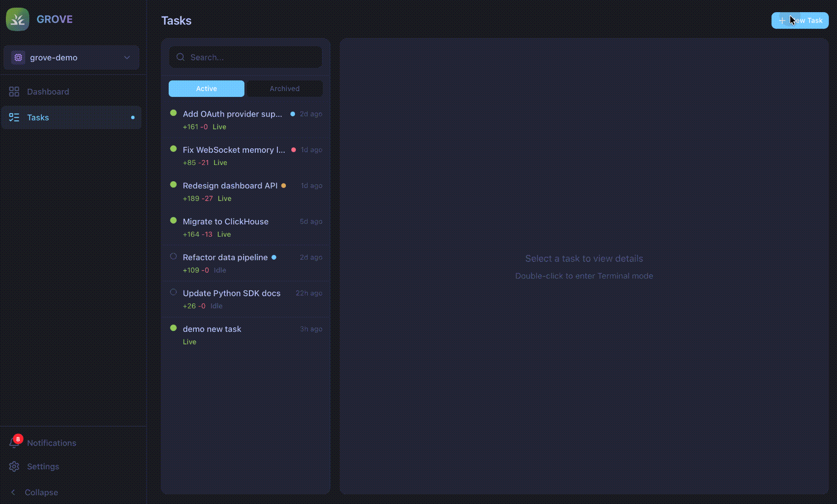This screenshot has height=504, width=837.
Task: Select the Active tab
Action: click(206, 88)
